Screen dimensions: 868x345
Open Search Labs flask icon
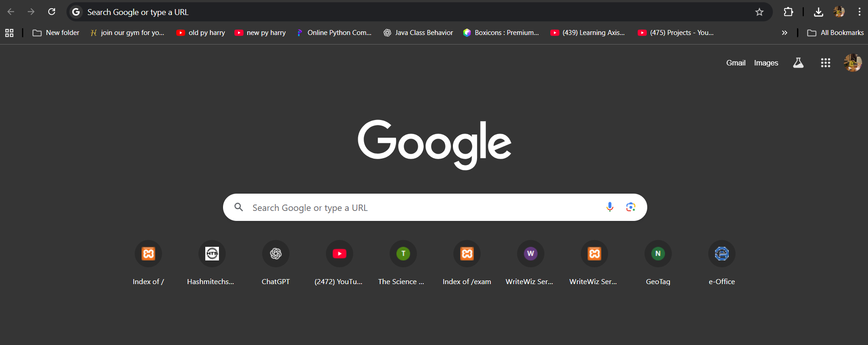click(798, 63)
